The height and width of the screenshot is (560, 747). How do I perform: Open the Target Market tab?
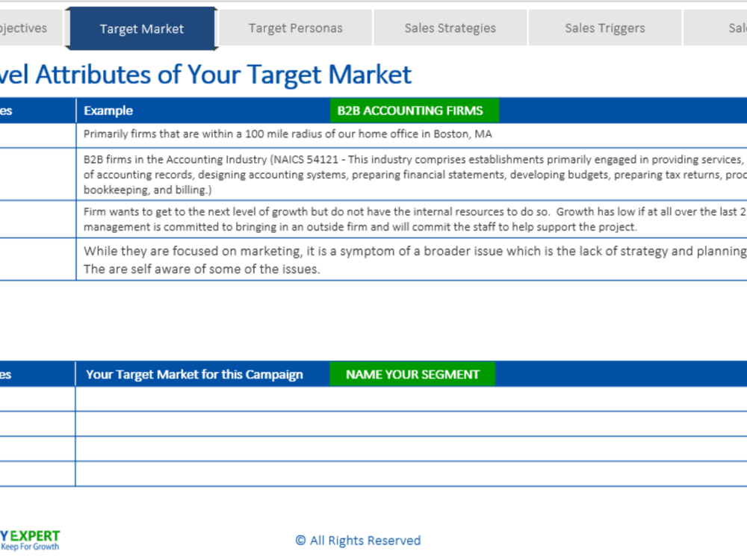point(141,28)
